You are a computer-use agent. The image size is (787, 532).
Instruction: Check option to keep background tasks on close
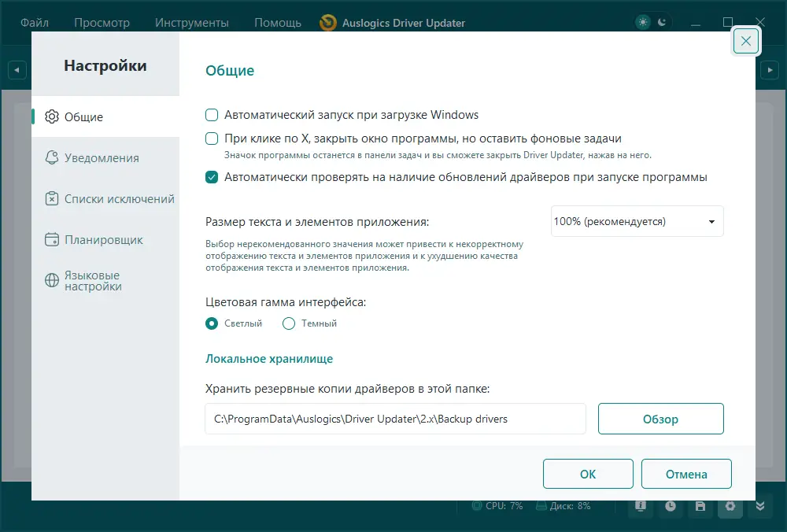coord(212,139)
